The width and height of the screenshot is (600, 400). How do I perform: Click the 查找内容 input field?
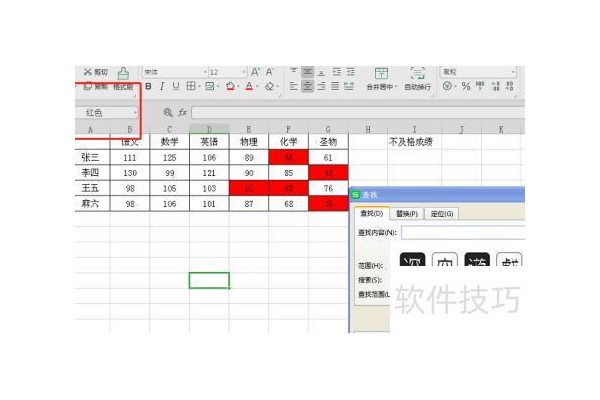tap(463, 233)
